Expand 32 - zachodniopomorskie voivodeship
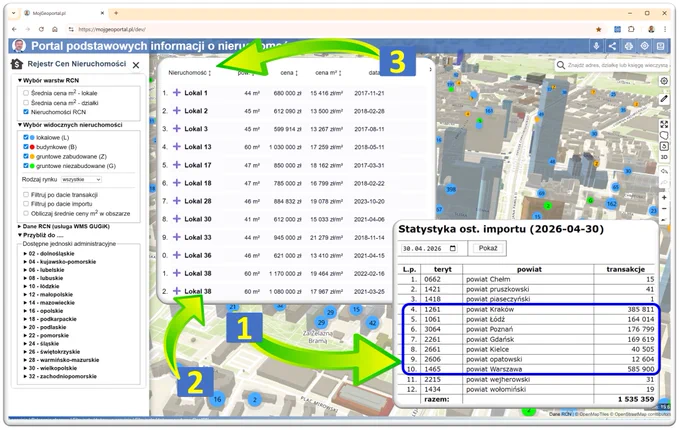680x430 pixels. [60, 376]
